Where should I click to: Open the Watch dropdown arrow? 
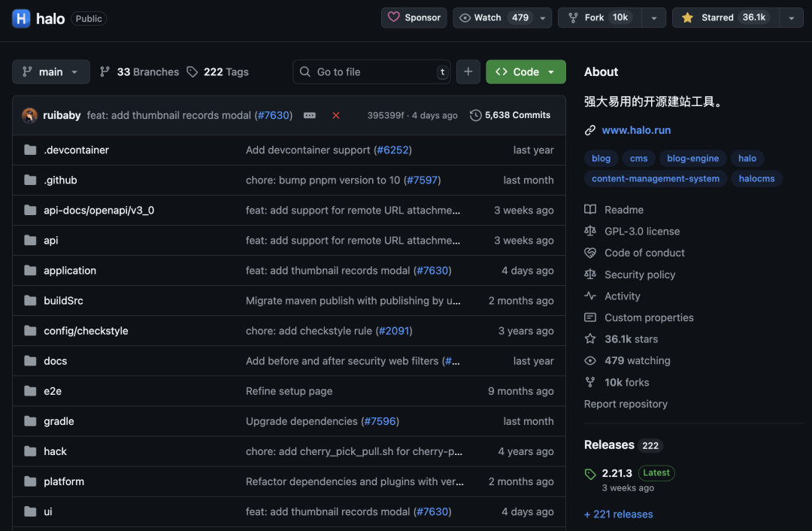(543, 18)
